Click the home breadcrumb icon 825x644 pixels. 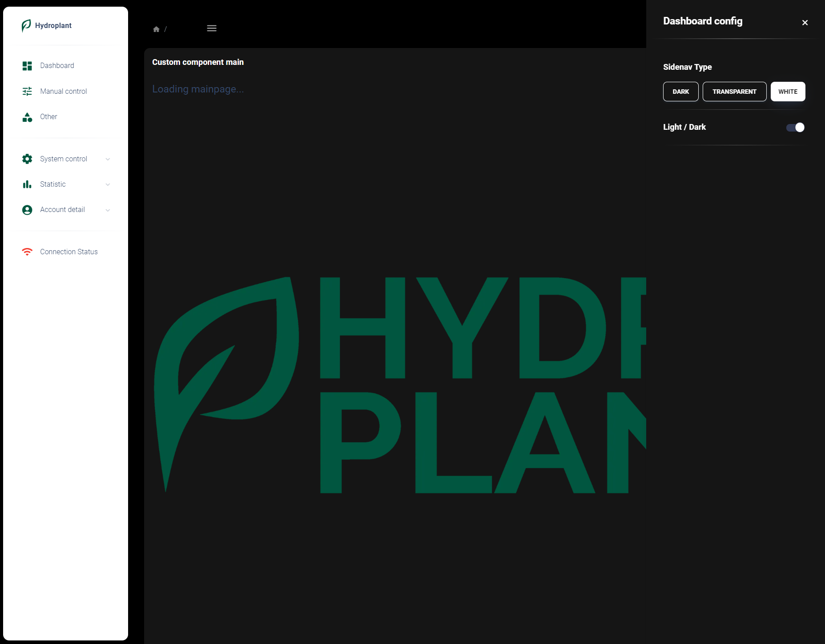pos(157,28)
